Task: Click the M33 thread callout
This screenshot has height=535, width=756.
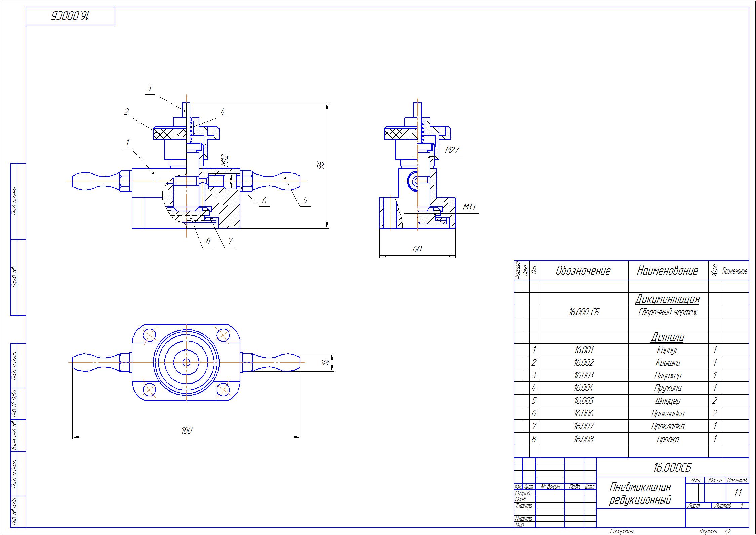Action: (469, 207)
